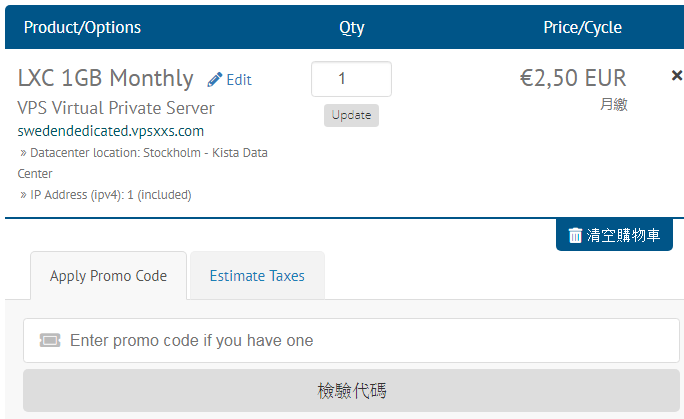684x419 pixels.
Task: Click the LXC 1GB Monthly product title
Action: [106, 78]
